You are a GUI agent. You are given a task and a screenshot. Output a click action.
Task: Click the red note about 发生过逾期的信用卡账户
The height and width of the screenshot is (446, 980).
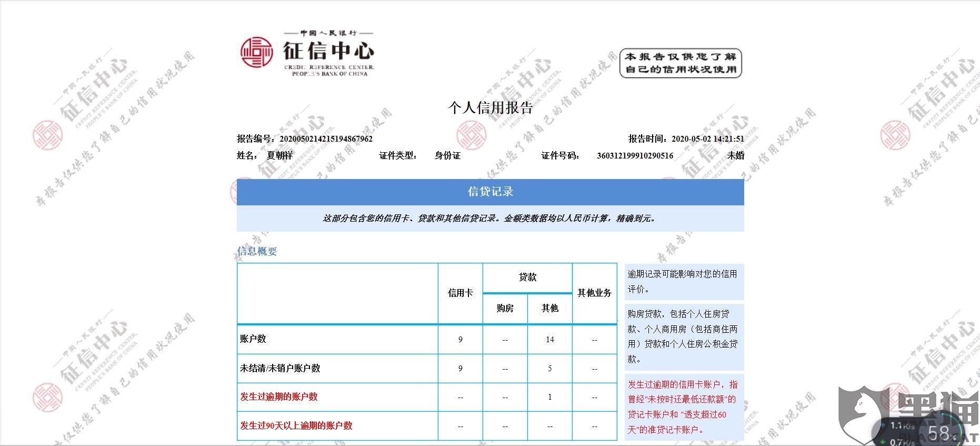coord(684,407)
